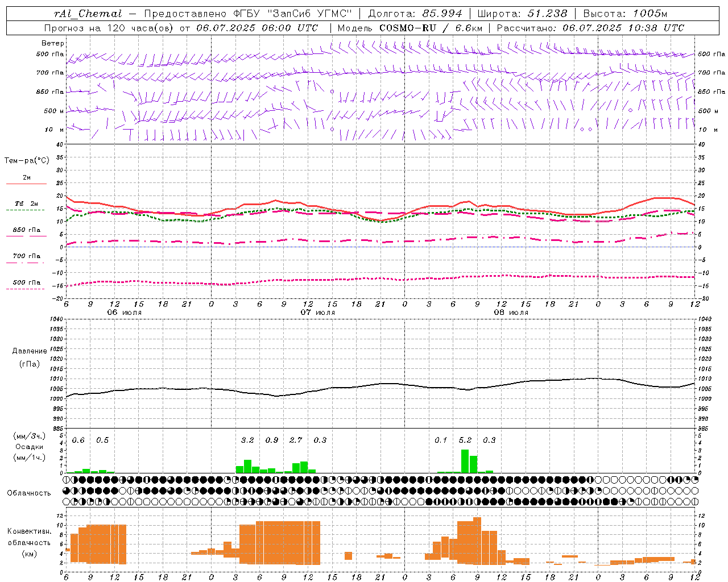Click the 'Осадки' precipitation label

pyautogui.click(x=30, y=447)
